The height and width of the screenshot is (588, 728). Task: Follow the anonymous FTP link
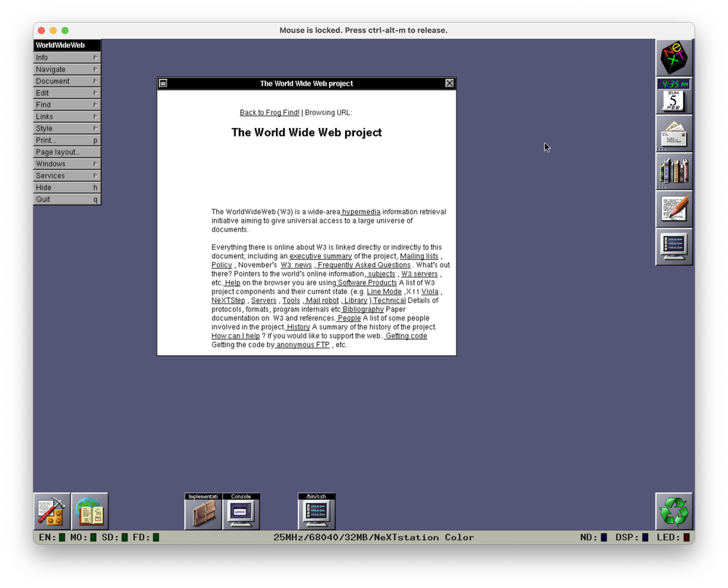[x=303, y=345]
